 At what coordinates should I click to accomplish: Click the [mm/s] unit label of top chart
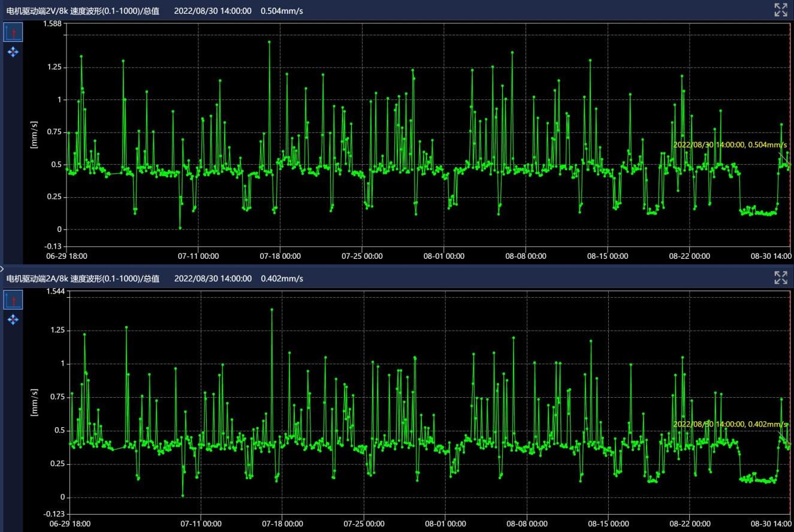[34, 135]
